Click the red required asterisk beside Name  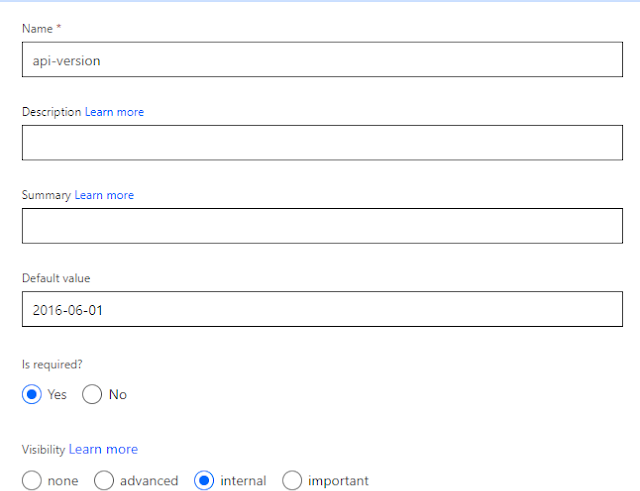[x=58, y=27]
